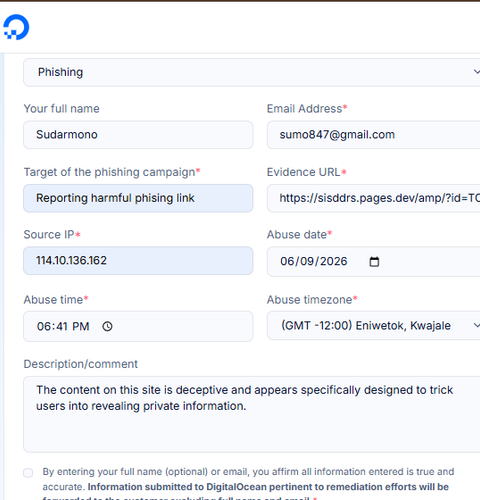Edit the Email Address field
Screen dimensions: 480x500
pyautogui.click(x=373, y=135)
